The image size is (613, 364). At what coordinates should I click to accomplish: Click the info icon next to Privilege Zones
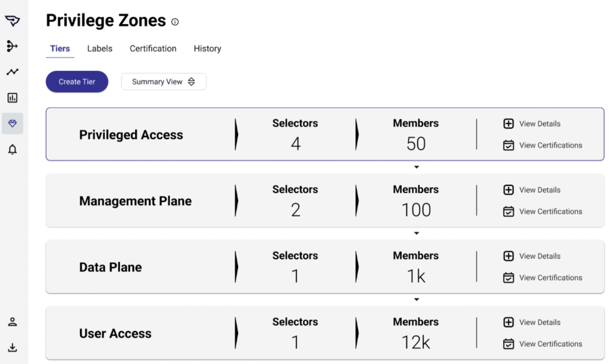(175, 22)
